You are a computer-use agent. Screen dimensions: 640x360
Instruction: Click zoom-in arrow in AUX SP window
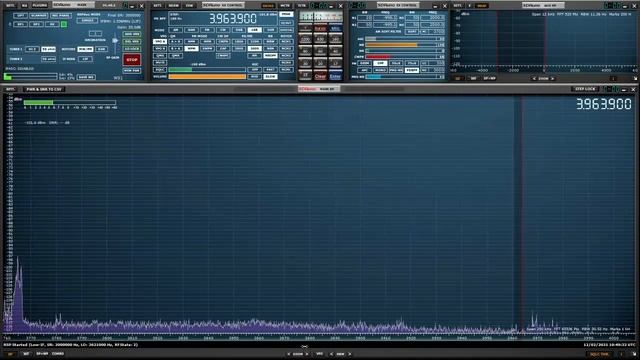553,78
